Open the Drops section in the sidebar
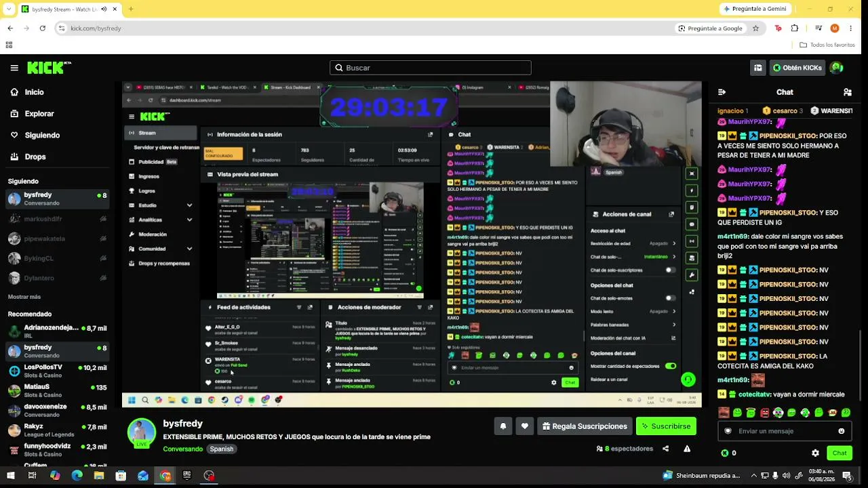868x488 pixels. (x=35, y=157)
